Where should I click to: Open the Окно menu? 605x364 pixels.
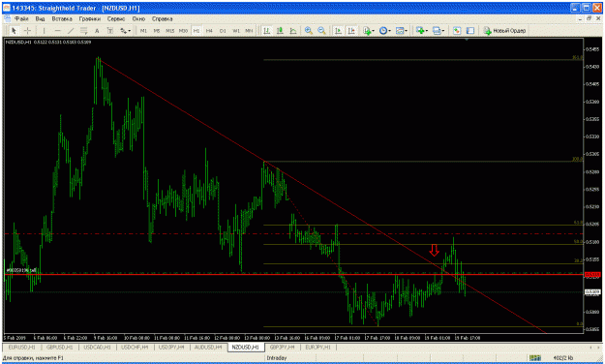[x=138, y=19]
